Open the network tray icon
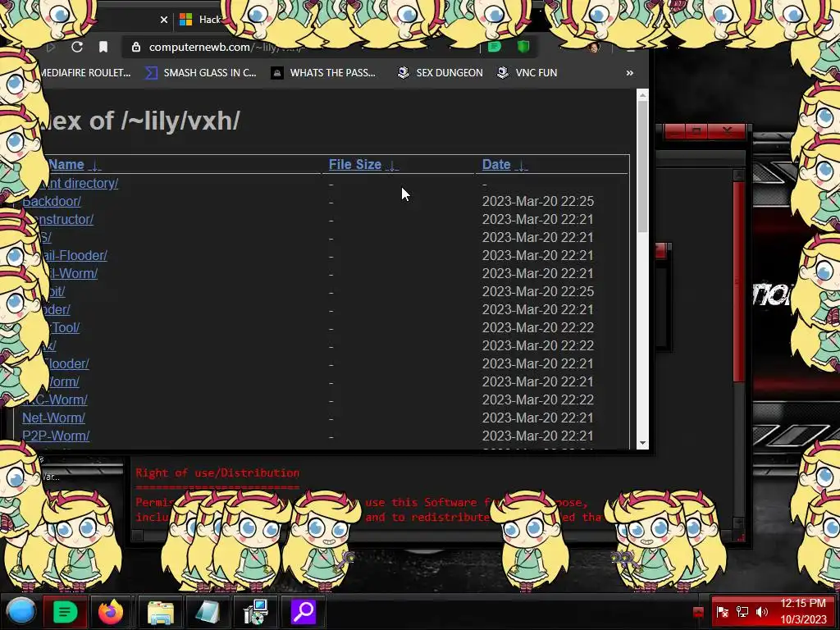 (x=742, y=612)
